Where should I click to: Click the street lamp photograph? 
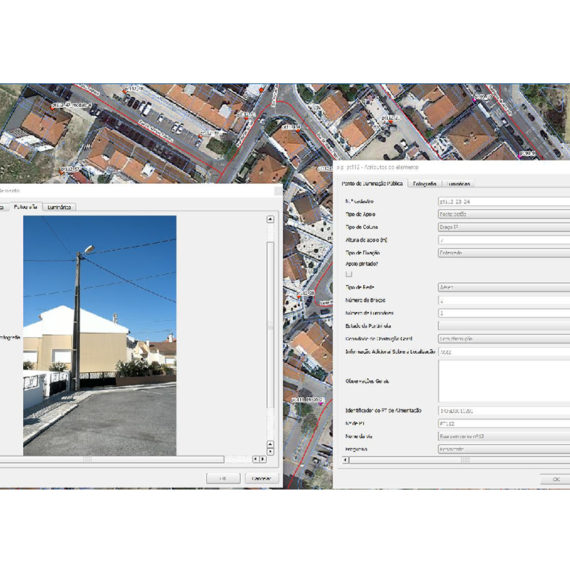pyautogui.click(x=100, y=336)
